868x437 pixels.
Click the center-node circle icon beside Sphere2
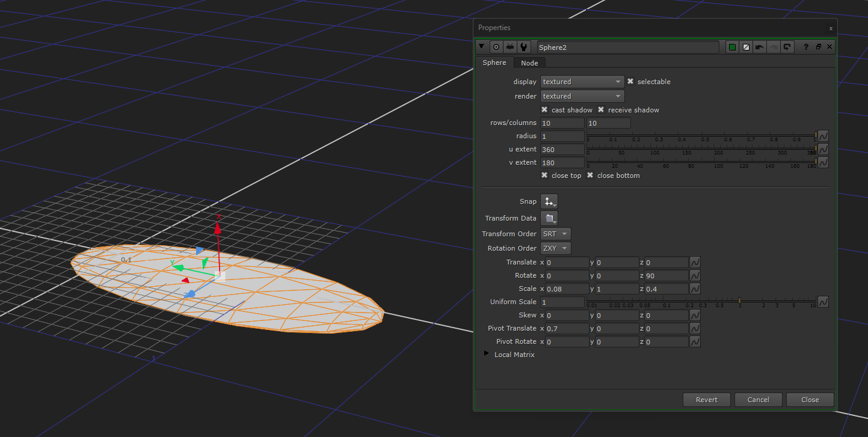pos(496,47)
